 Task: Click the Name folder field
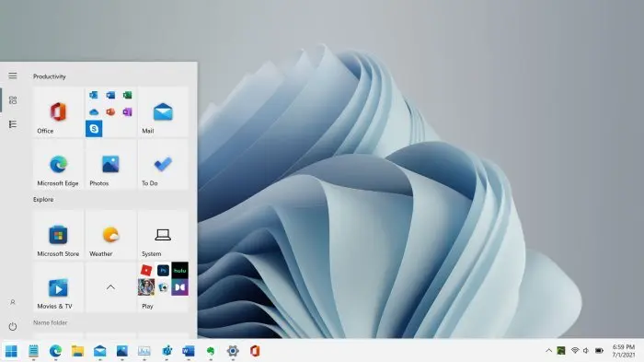click(x=50, y=323)
